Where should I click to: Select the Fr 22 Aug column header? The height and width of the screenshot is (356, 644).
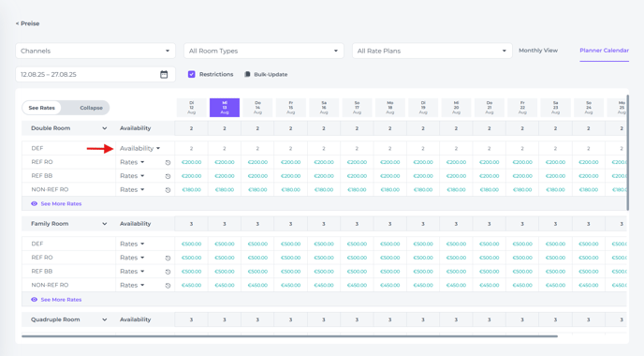coord(522,108)
